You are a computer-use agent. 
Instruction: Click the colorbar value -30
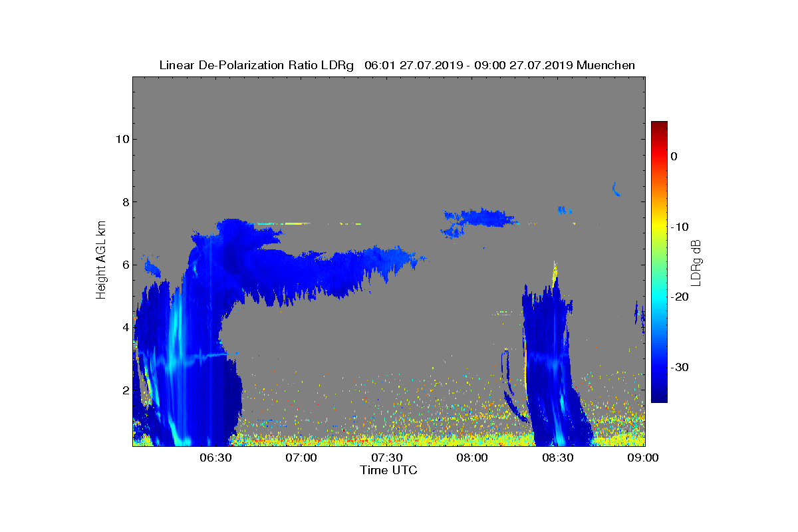click(x=680, y=368)
